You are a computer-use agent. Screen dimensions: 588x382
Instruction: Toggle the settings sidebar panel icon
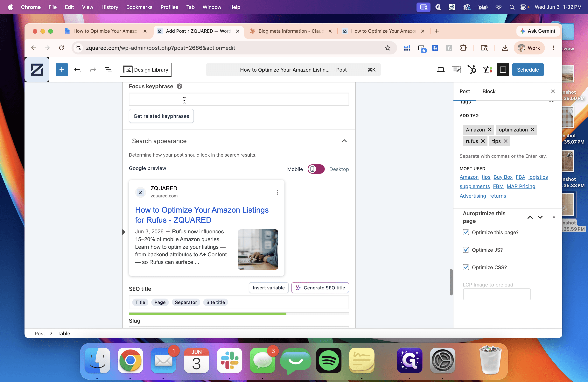(x=503, y=70)
